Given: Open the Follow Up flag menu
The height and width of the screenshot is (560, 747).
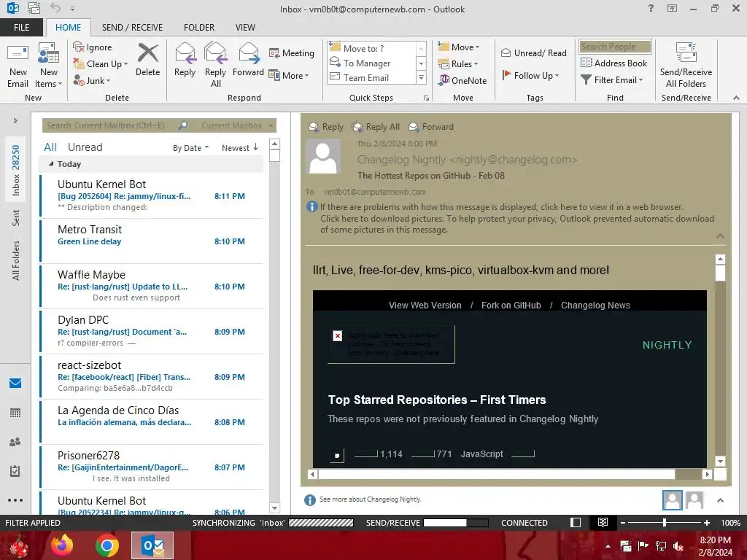Looking at the screenshot, I should (x=531, y=75).
